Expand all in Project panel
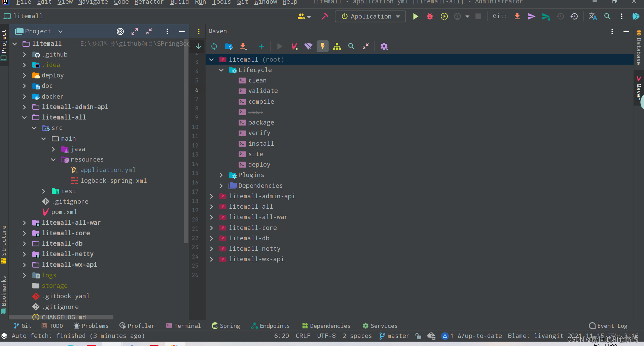 point(135,31)
